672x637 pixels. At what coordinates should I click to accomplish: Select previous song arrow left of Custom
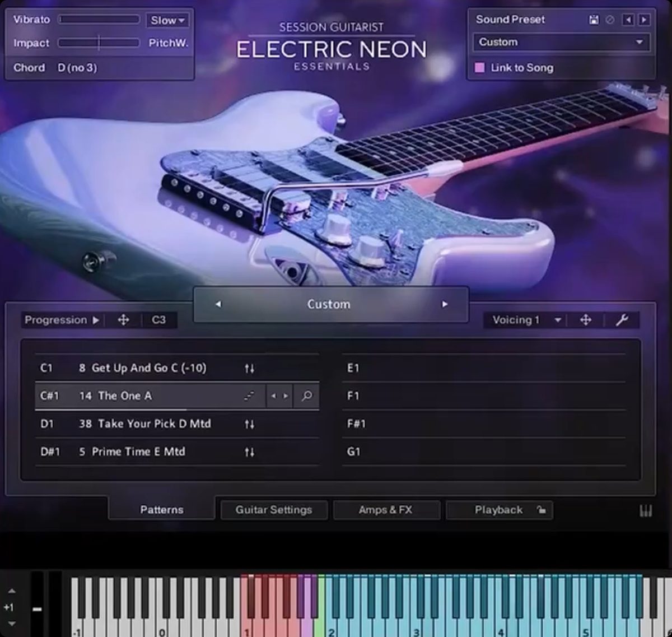tap(218, 304)
